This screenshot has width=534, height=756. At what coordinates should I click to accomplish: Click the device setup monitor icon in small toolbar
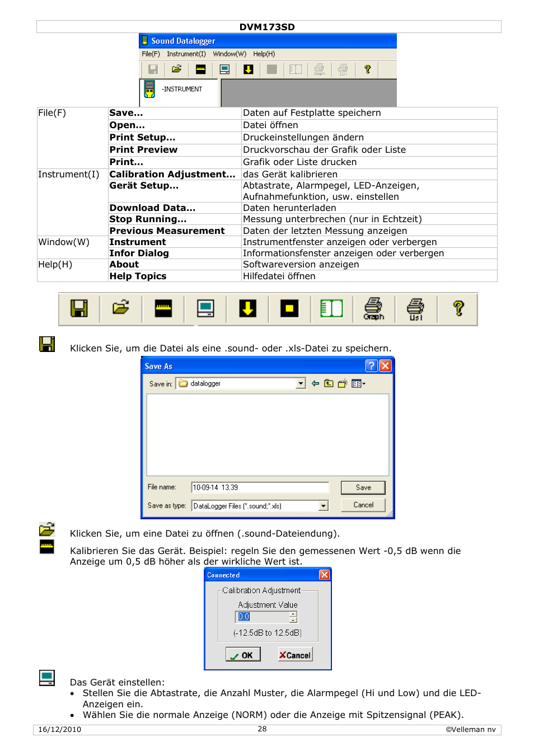tap(224, 69)
